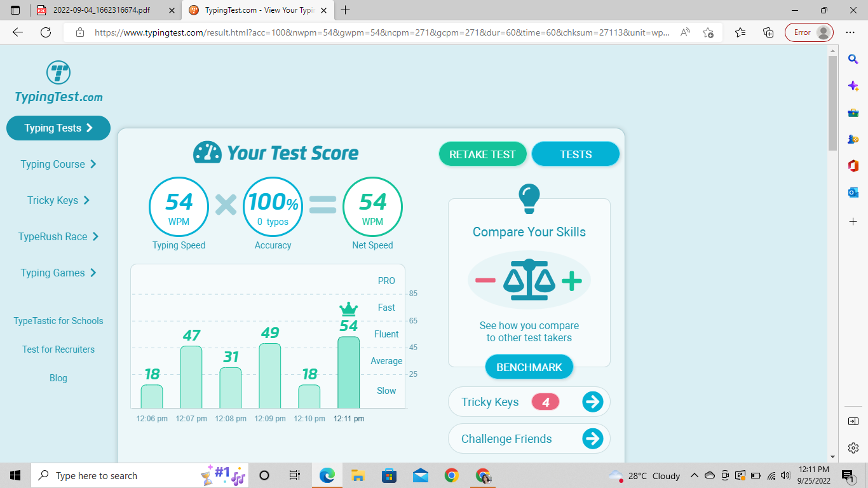Image resolution: width=868 pixels, height=488 pixels.
Task: Open the weather widget showing 28°C Cloudy
Action: (644, 475)
